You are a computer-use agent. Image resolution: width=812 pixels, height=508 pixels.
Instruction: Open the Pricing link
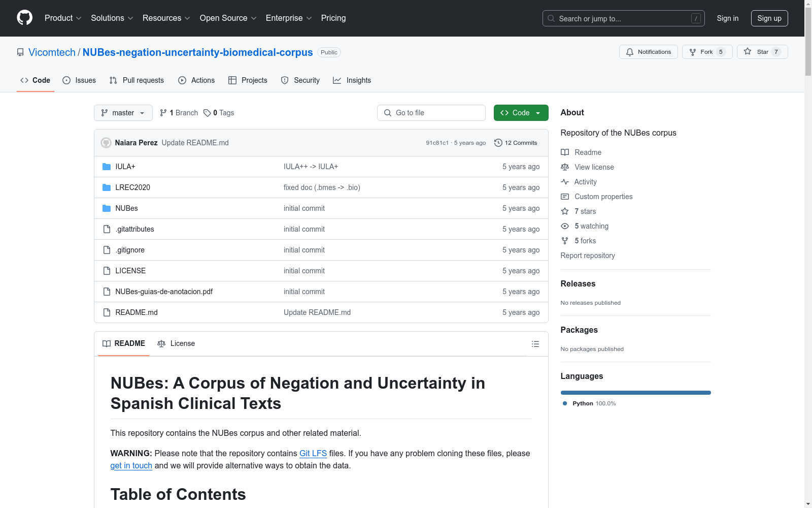pyautogui.click(x=333, y=18)
